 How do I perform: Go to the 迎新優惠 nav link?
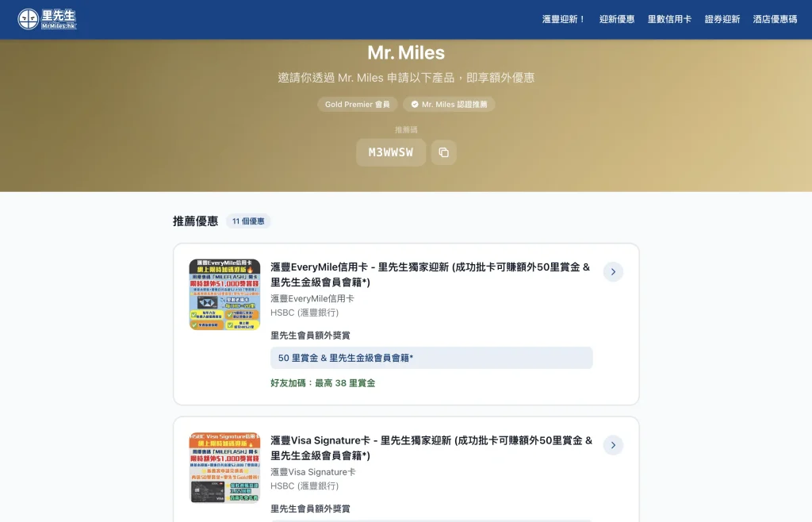pos(617,19)
